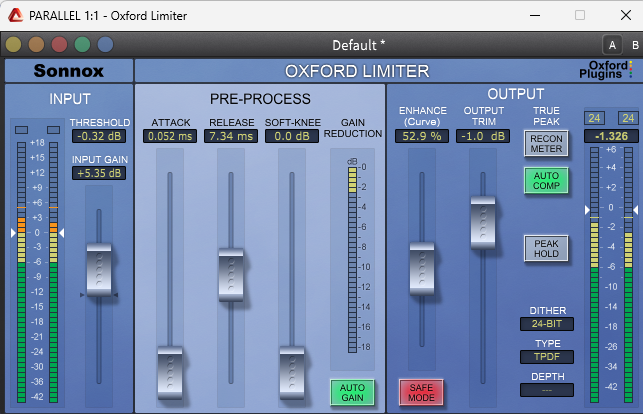Viewport: 643px width, 414px height.
Task: Click the green colored circle in header
Action: click(82, 44)
